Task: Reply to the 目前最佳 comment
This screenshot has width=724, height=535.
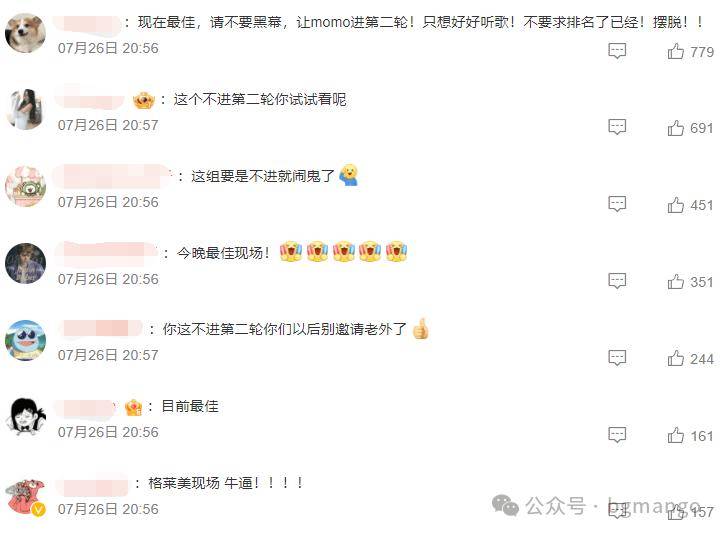Action: click(617, 434)
